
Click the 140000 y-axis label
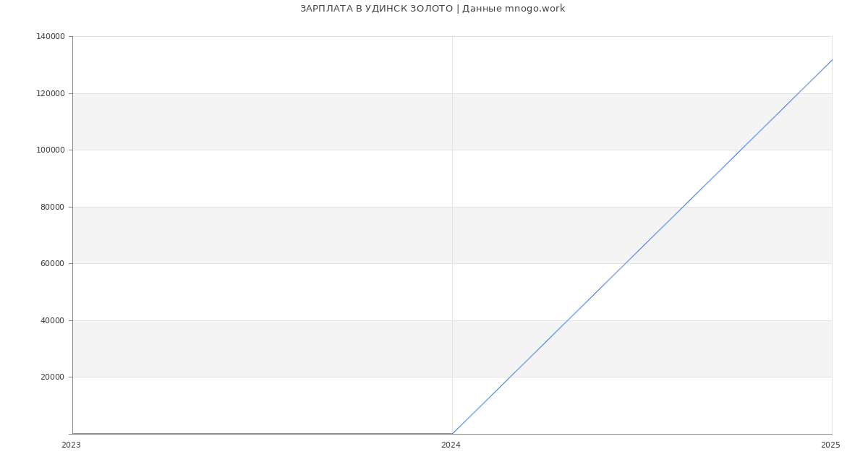[x=50, y=37]
